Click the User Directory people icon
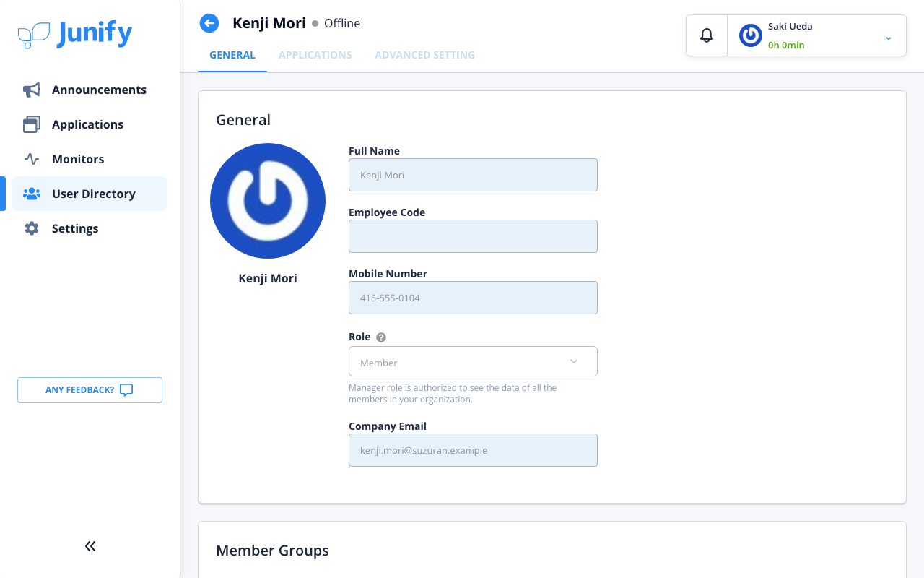924x578 pixels. coord(32,194)
